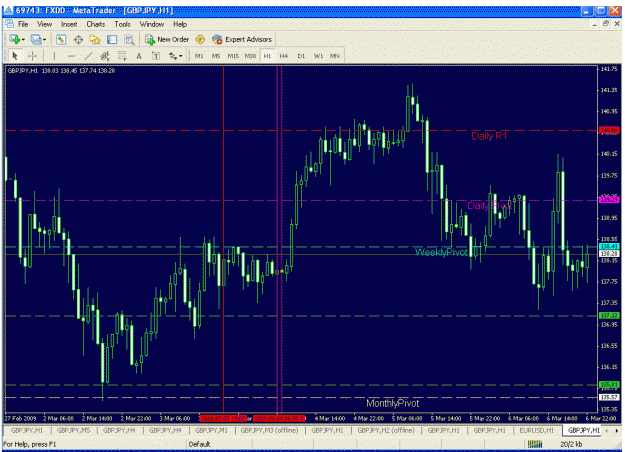
Task: Open the Insert menu
Action: pyautogui.click(x=69, y=24)
